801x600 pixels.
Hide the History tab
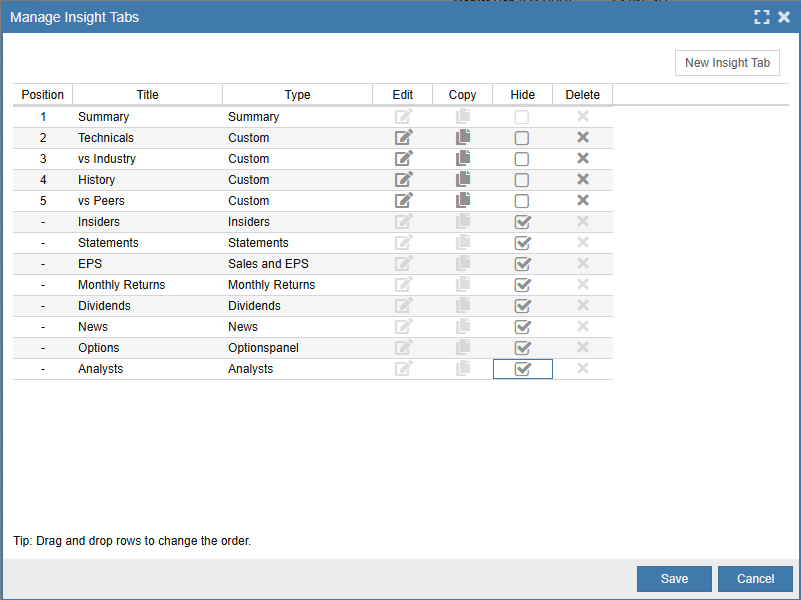click(522, 180)
